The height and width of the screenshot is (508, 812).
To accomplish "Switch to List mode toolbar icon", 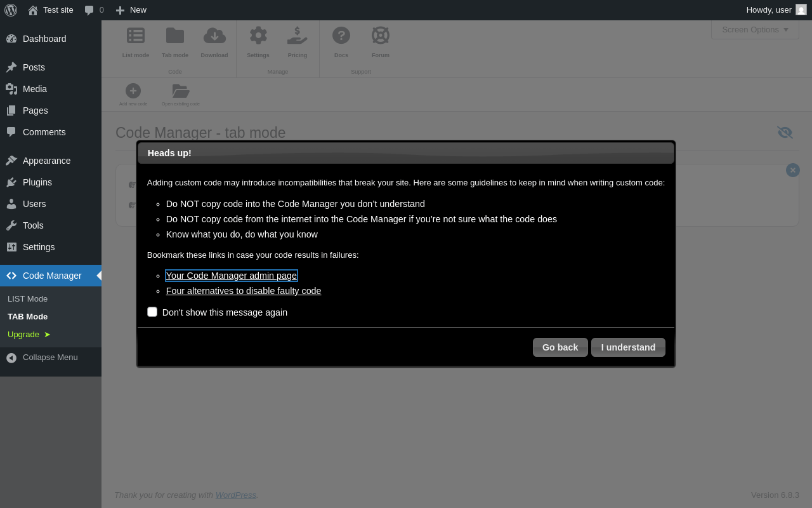I will (x=136, y=36).
